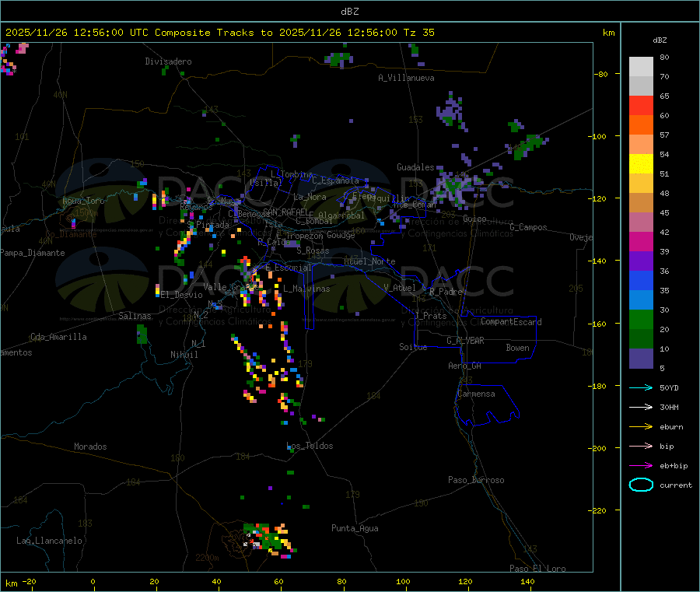
Task: Click the white 30HM arrow in legend
Action: pyautogui.click(x=641, y=407)
